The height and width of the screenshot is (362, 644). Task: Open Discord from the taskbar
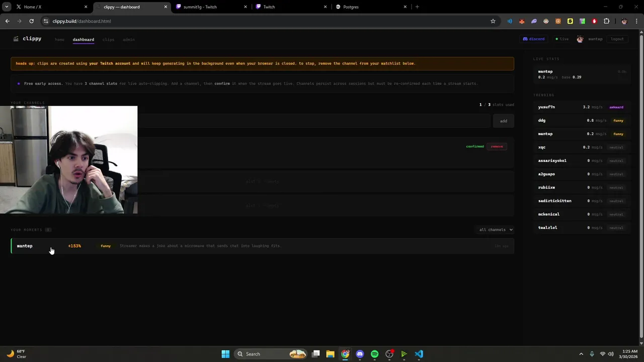pyautogui.click(x=360, y=354)
